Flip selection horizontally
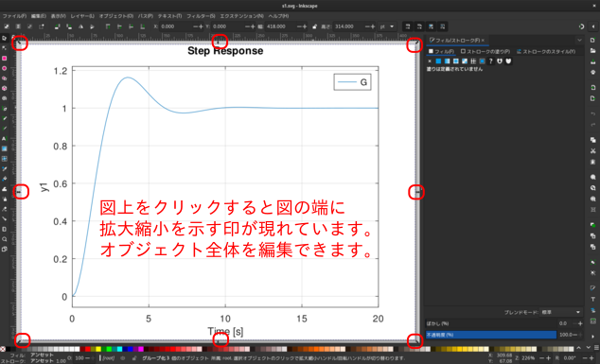This screenshot has height=364, width=600. click(x=80, y=26)
